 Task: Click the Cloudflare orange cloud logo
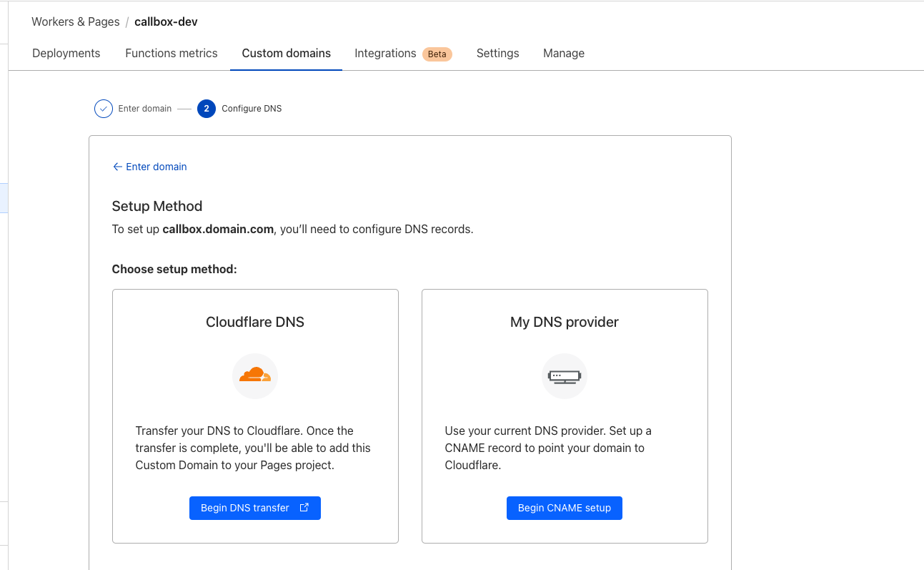(254, 375)
